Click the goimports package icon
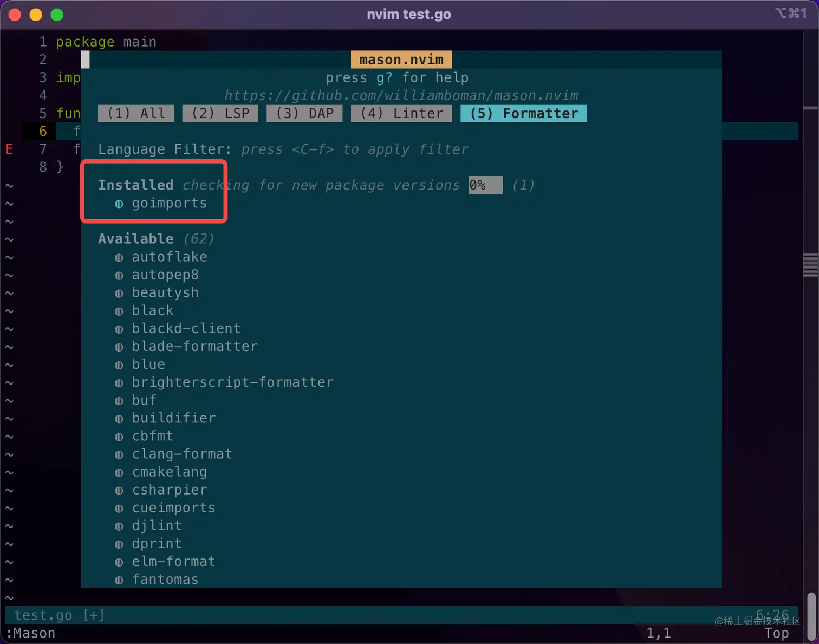Image resolution: width=819 pixels, height=644 pixels. [x=119, y=204]
